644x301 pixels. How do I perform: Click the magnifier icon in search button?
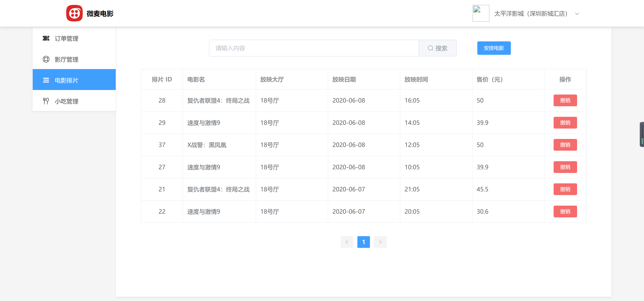(x=430, y=48)
